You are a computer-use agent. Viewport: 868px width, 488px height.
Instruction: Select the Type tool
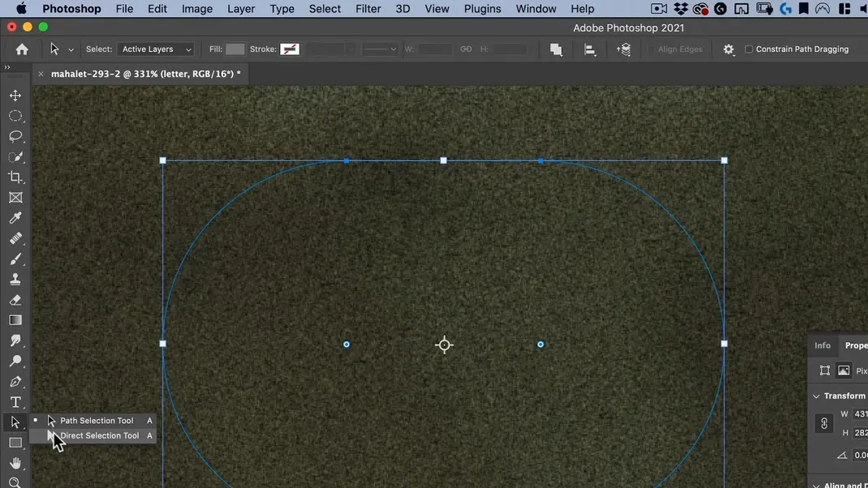(x=15, y=402)
